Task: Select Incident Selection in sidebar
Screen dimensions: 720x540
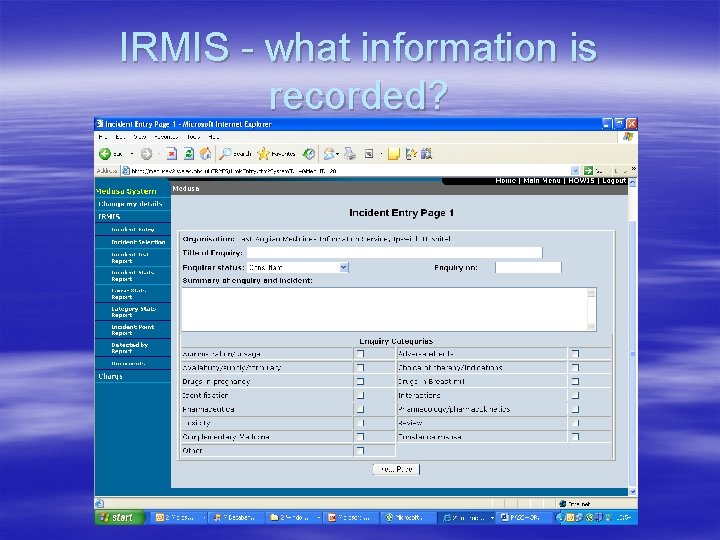Action: pos(138,242)
